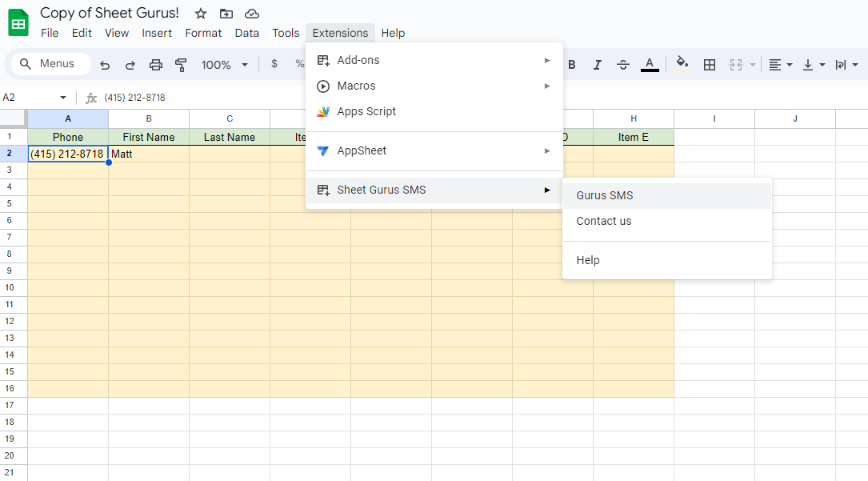Activate the paint format tool
Screen dimensions: 868x481
(x=181, y=65)
